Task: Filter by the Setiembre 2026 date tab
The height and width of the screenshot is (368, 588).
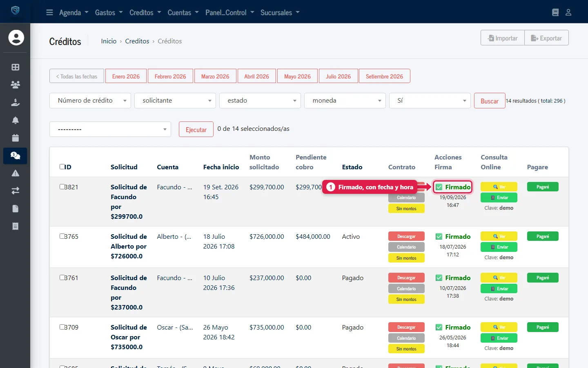Action: pos(384,76)
